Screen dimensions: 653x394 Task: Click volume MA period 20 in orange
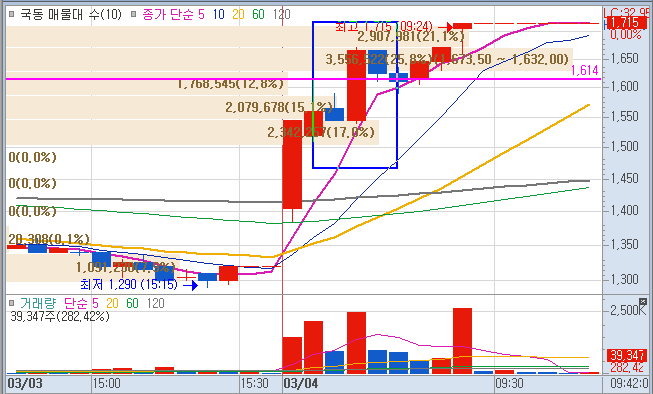(112, 303)
